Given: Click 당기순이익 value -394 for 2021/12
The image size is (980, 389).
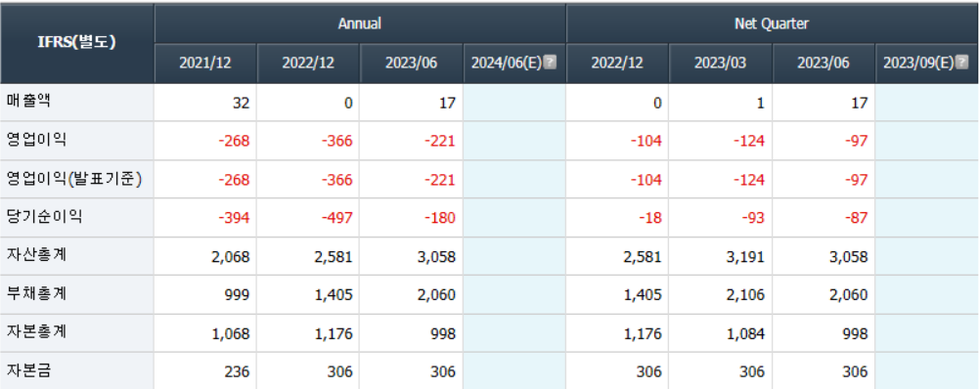Looking at the screenshot, I should pyautogui.click(x=234, y=219).
